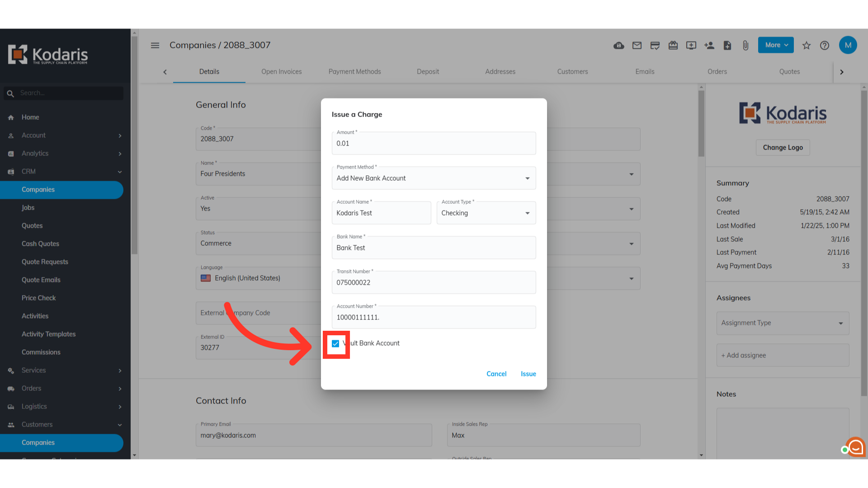
Task: Switch to the Open Invoices tab
Action: pyautogui.click(x=281, y=71)
